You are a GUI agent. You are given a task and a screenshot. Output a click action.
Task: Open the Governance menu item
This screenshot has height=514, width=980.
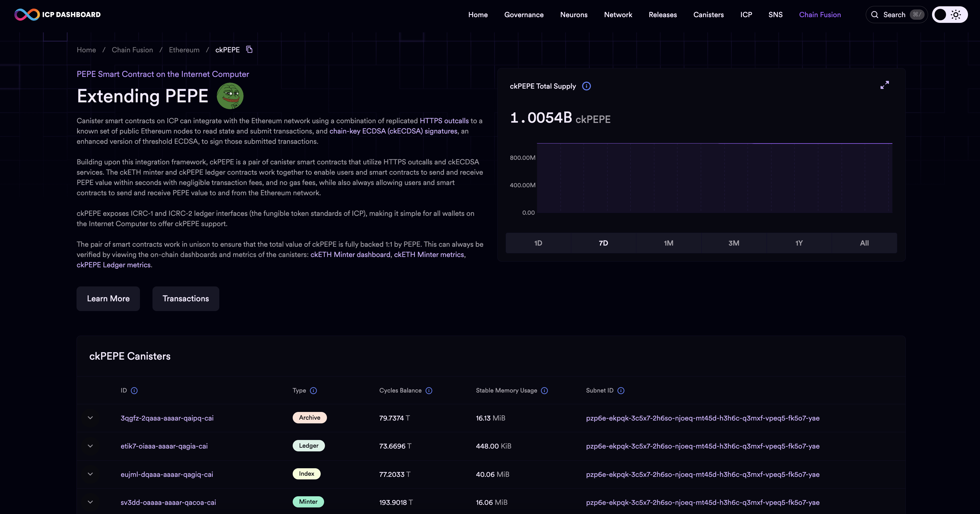524,15
